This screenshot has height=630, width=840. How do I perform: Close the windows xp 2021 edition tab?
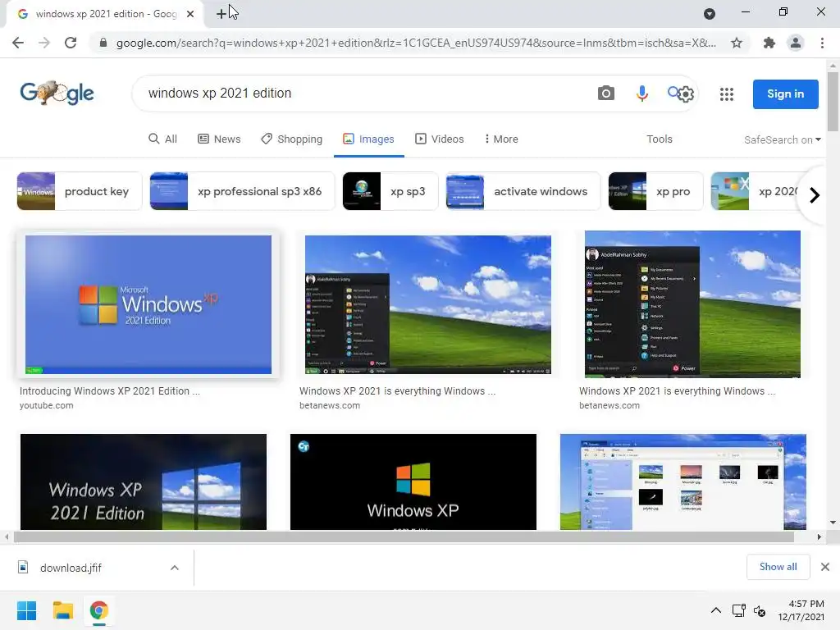pos(190,14)
